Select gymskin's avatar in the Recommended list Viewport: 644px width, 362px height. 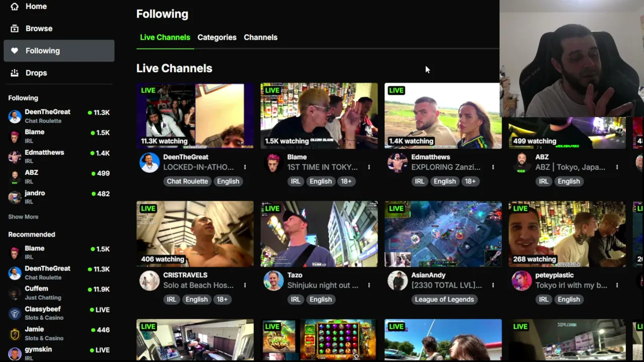(15, 353)
